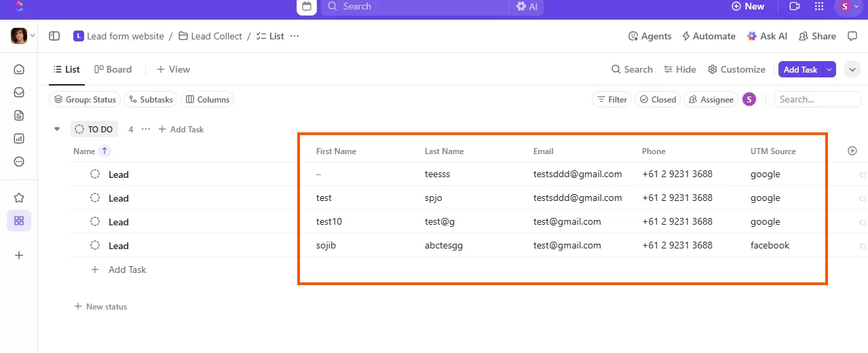Click Add Task next to TO DO
Screen dimensions: 868x353
point(181,129)
